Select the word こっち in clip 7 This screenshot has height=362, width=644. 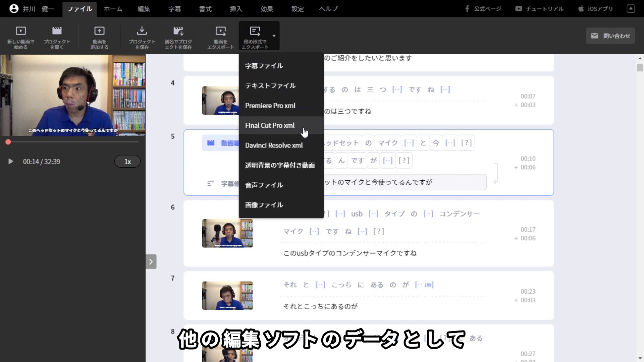(341, 285)
